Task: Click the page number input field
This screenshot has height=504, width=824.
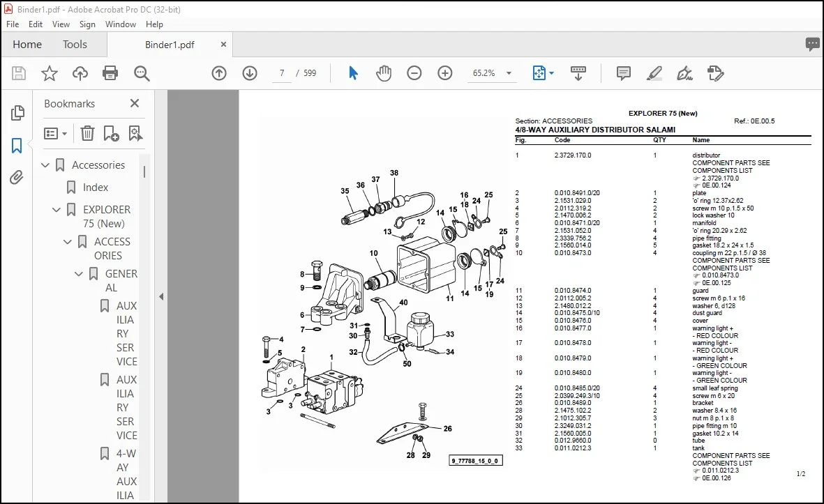Action: coord(282,73)
